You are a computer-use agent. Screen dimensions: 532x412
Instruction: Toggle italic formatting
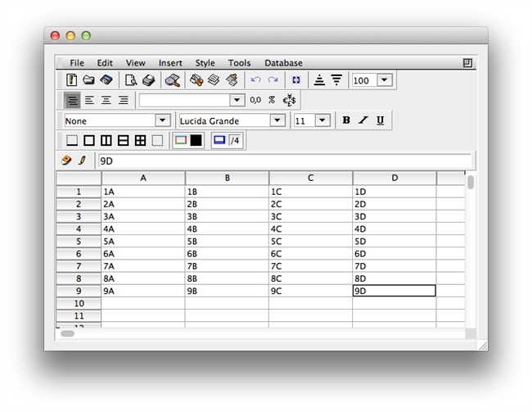tap(363, 120)
